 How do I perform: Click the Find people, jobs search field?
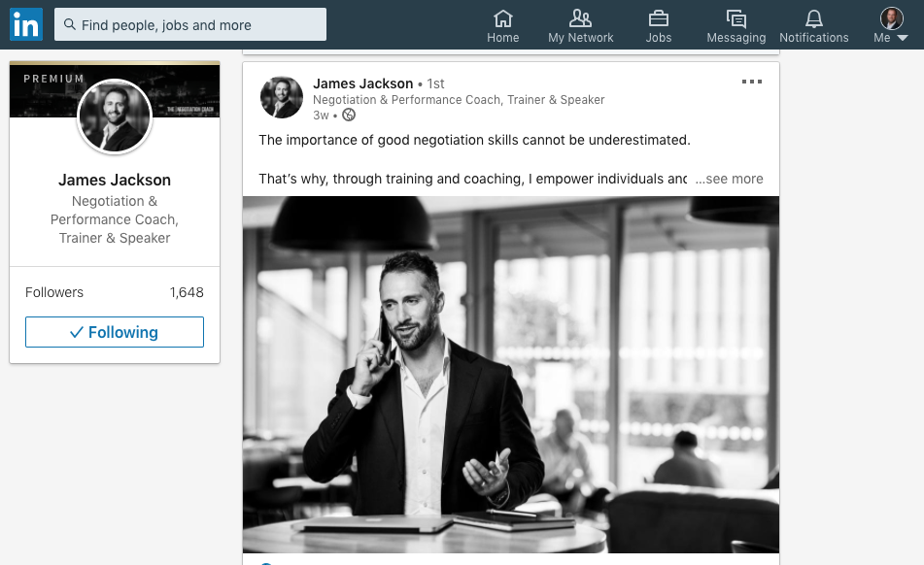(190, 24)
